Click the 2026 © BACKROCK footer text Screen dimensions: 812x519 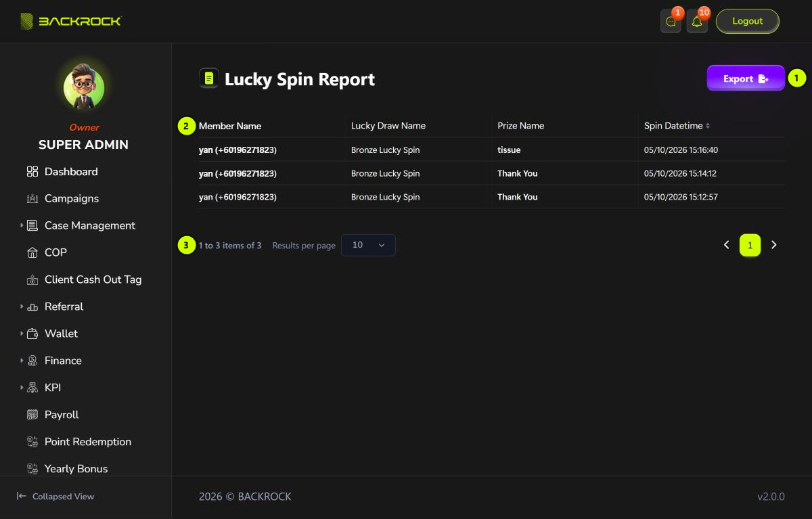[245, 497]
